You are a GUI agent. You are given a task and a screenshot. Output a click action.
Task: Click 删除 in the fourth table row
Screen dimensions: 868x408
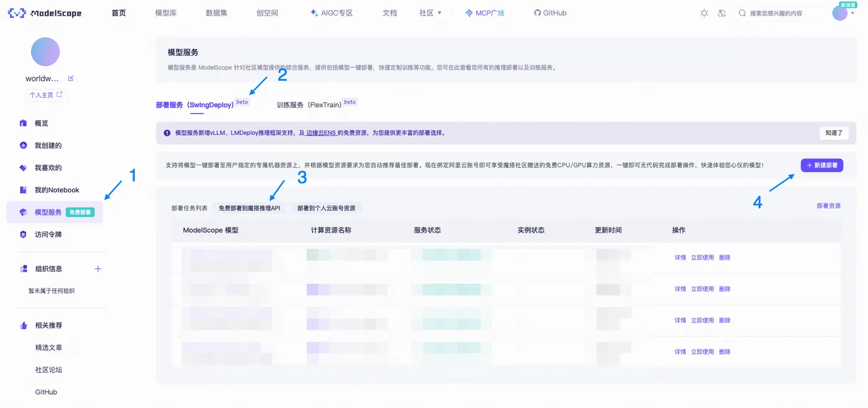(725, 352)
